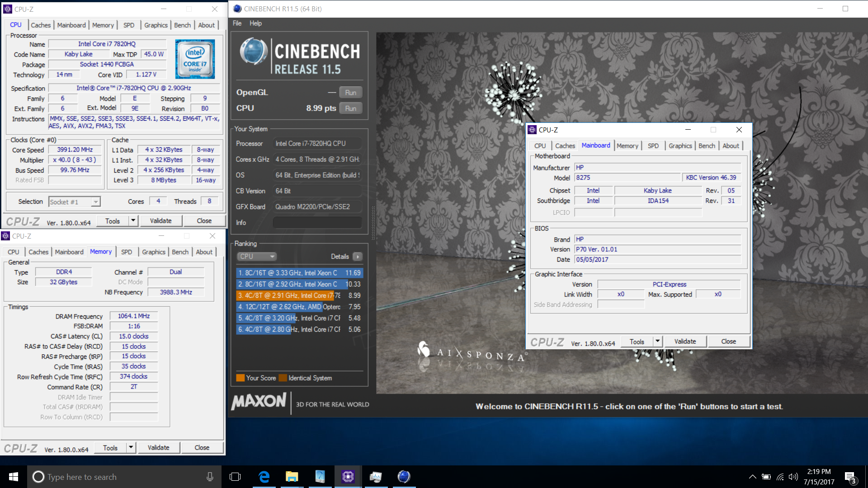The image size is (868, 488).
Task: Open the Action Center notification icon
Action: point(850,477)
